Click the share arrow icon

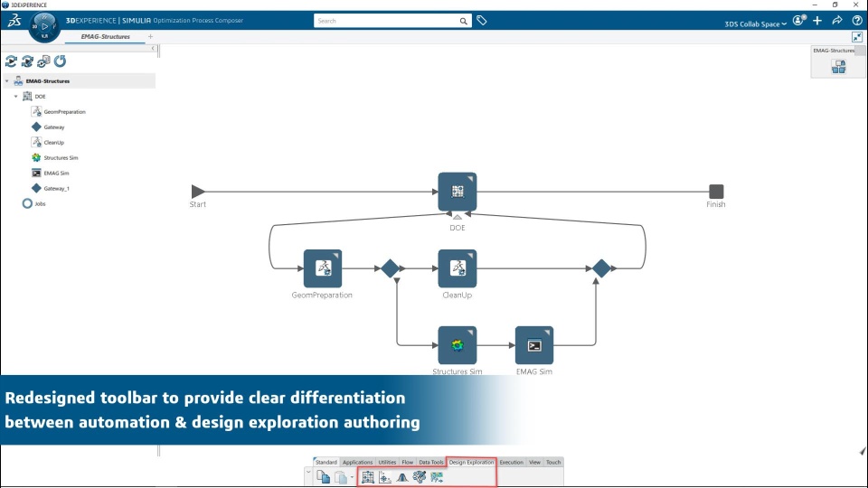pos(837,21)
